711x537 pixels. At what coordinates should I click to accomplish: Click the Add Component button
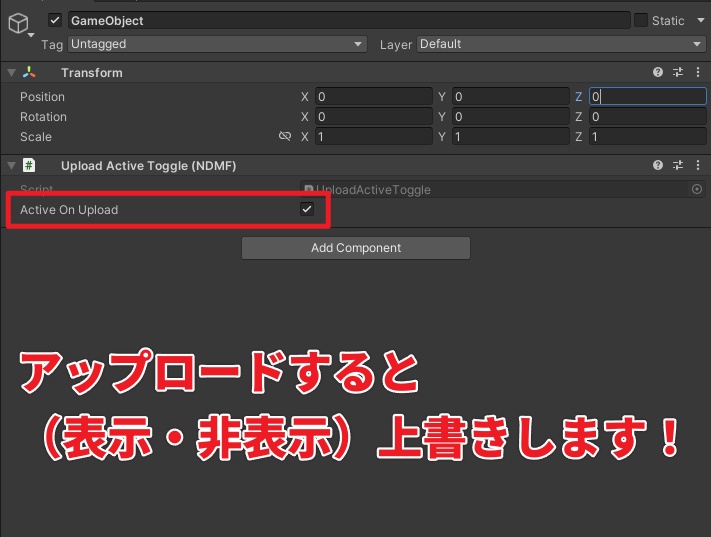(356, 248)
